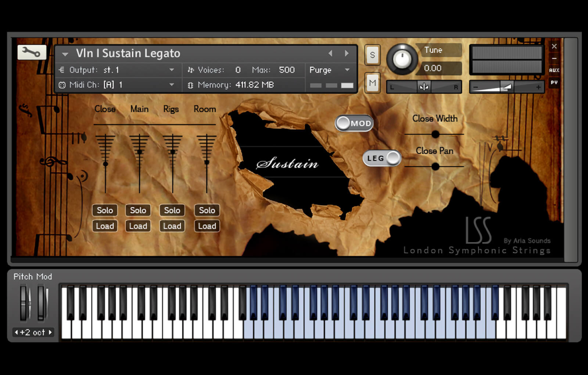Minimize the instrument view with minus icon
Viewport: 588px width, 375px height.
point(554,59)
